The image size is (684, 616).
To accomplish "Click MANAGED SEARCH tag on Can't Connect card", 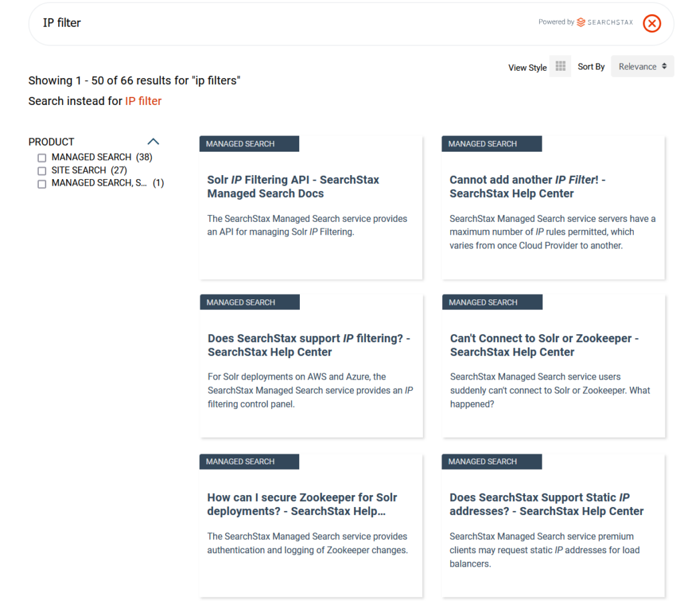I will 492,303.
